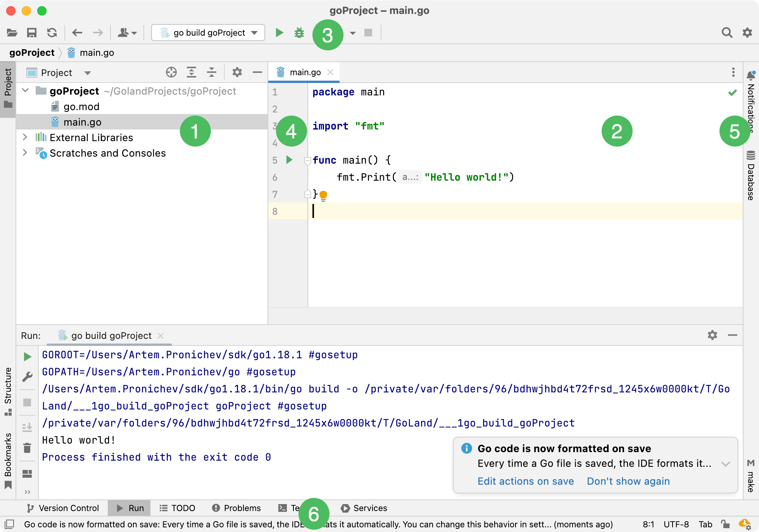The height and width of the screenshot is (532, 759).
Task: Switch to the Version Control tab
Action: (x=63, y=508)
